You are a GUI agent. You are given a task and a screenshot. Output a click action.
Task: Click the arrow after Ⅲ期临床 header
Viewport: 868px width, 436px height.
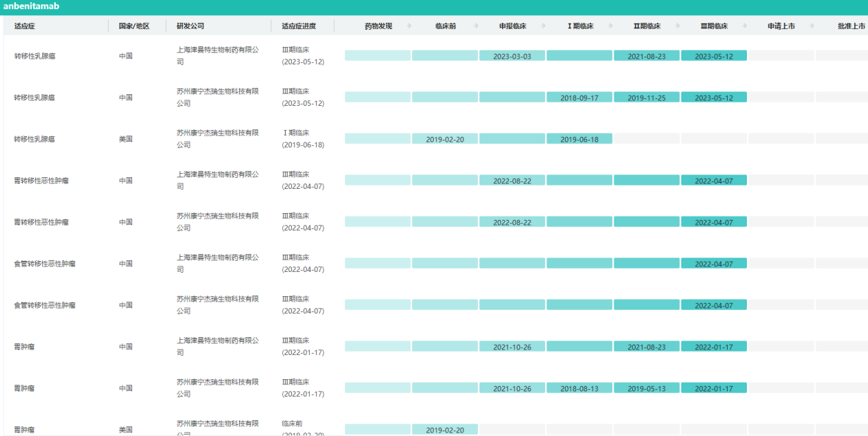pyautogui.click(x=745, y=26)
